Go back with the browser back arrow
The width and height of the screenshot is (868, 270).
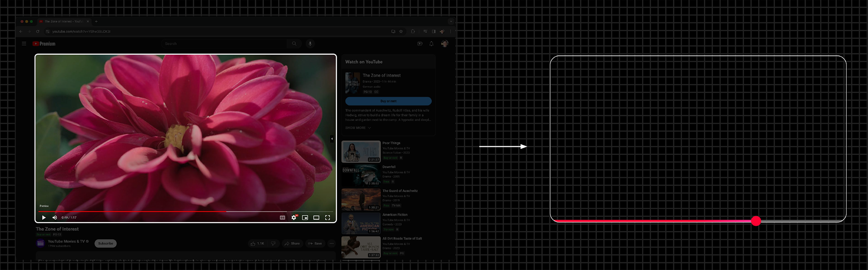(x=21, y=32)
